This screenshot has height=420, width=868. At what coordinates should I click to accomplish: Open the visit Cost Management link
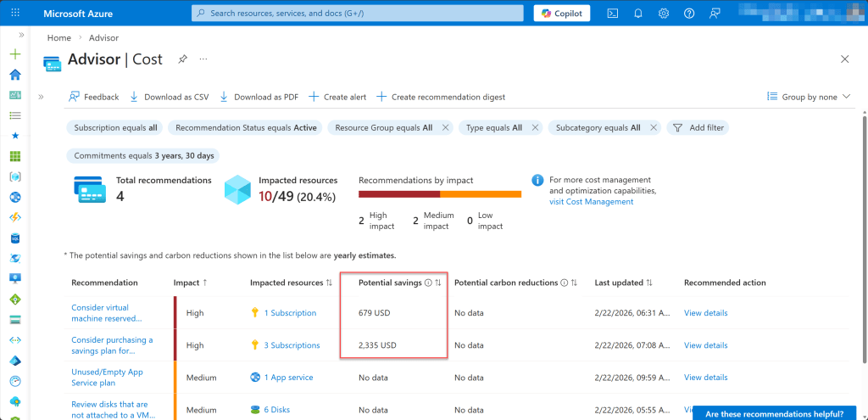(x=591, y=201)
